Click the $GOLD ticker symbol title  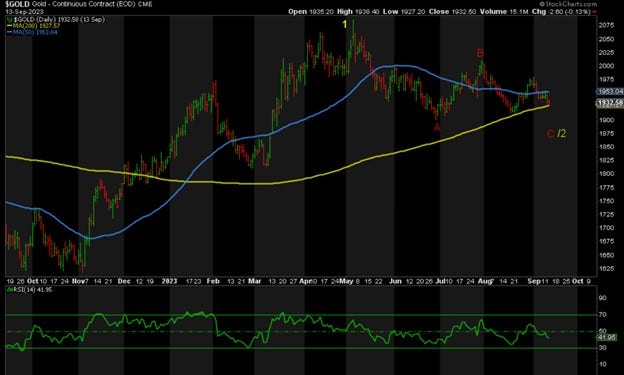[x=18, y=4]
